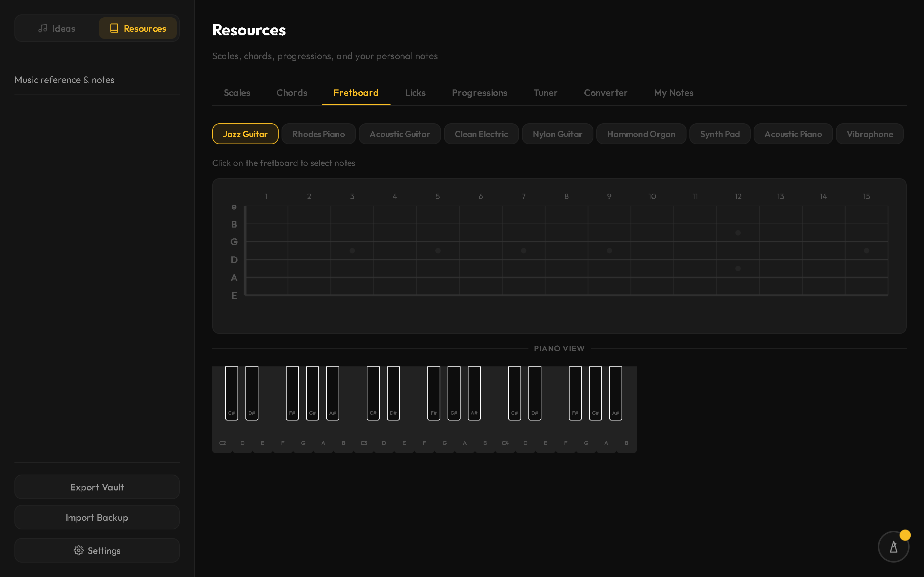Screen dimensions: 924x577
Task: Click the music note Ideas icon
Action: (43, 28)
